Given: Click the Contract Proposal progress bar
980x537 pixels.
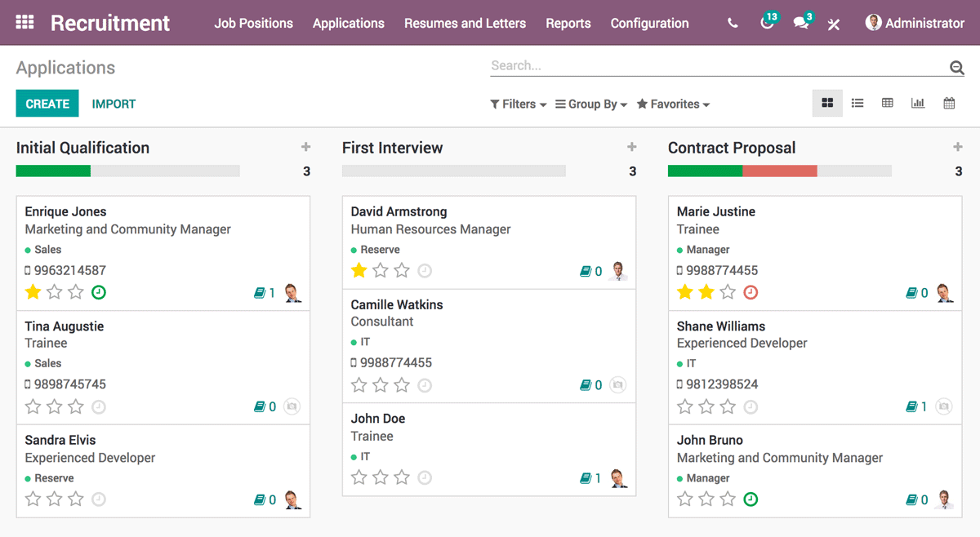Looking at the screenshot, I should pyautogui.click(x=779, y=171).
